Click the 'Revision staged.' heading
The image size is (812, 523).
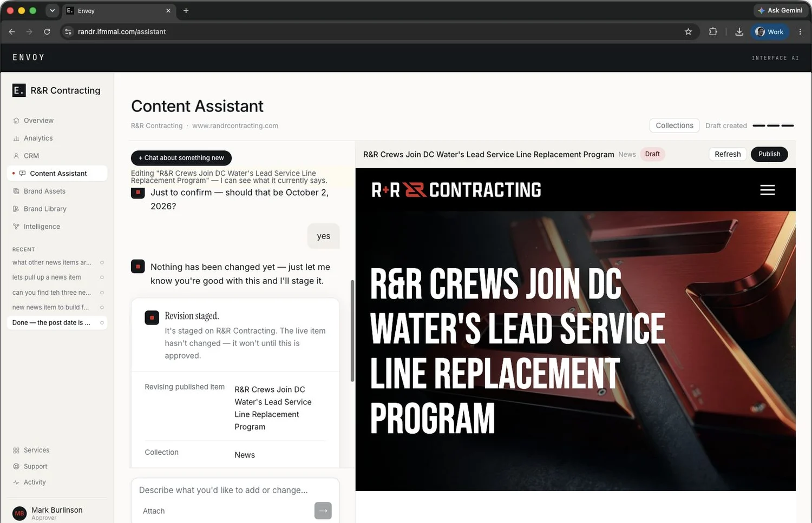click(192, 316)
